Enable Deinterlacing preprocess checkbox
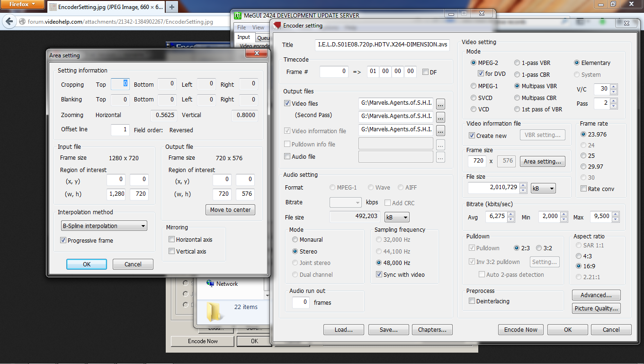 coord(472,301)
